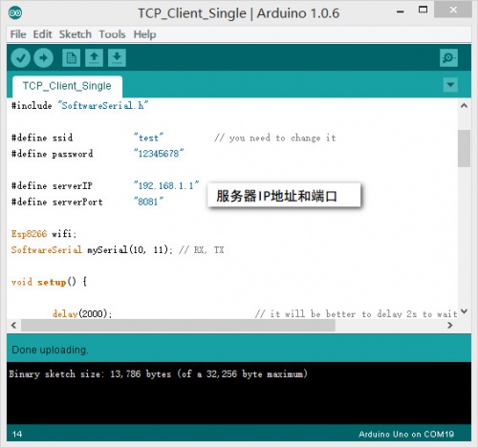Image resolution: width=478 pixels, height=448 pixels.
Task: Click "#define serverPort" text
Action: click(x=57, y=202)
